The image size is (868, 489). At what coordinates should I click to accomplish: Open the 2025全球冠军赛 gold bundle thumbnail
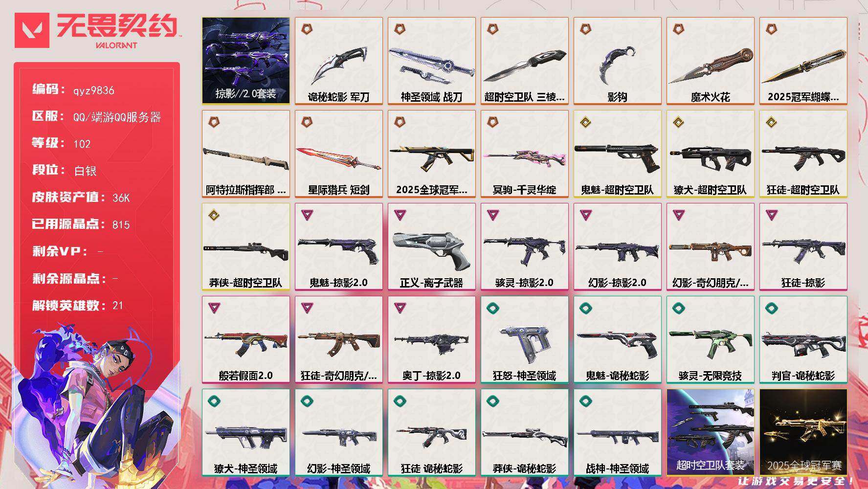tap(803, 432)
